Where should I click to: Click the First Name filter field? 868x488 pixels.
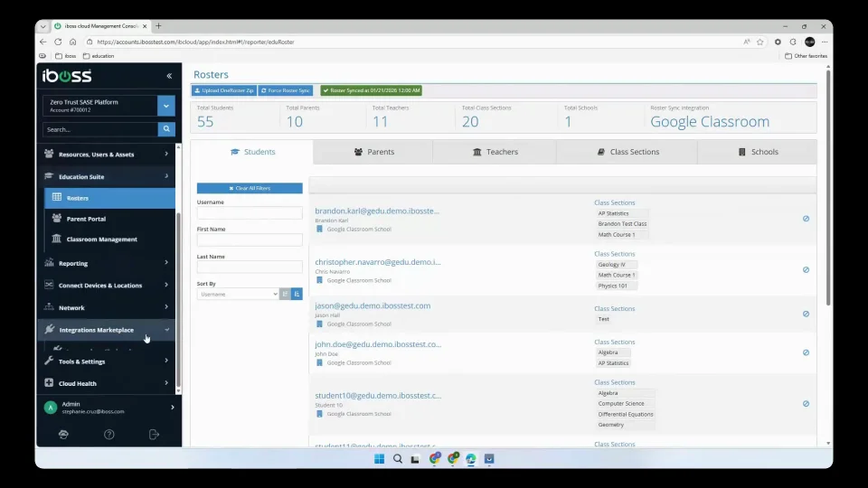[x=250, y=239]
